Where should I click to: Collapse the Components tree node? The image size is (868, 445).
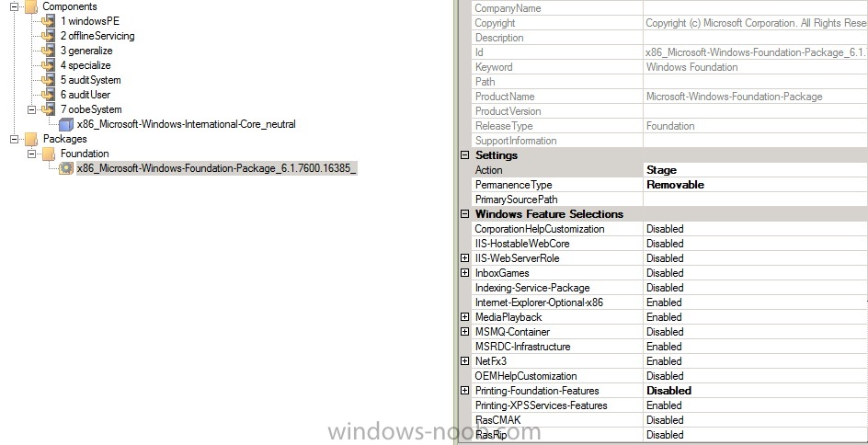point(14,6)
